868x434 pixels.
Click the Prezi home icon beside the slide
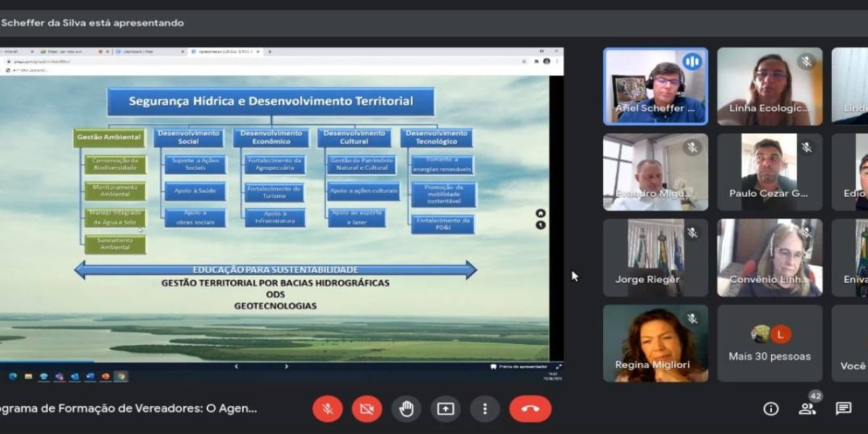click(540, 213)
